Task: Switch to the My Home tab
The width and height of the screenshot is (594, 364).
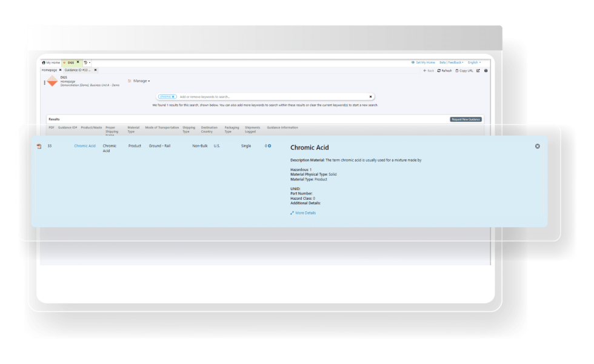Action: [x=52, y=62]
